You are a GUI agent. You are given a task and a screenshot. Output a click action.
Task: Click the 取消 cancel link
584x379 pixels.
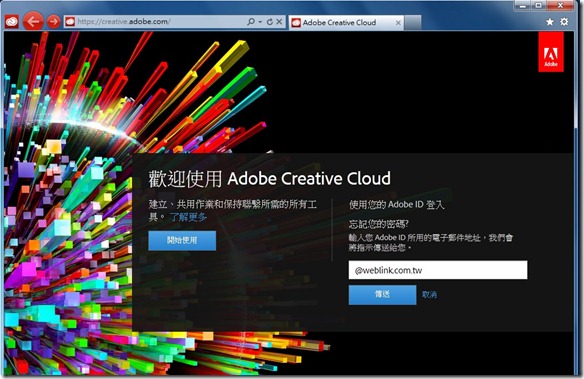[429, 295]
